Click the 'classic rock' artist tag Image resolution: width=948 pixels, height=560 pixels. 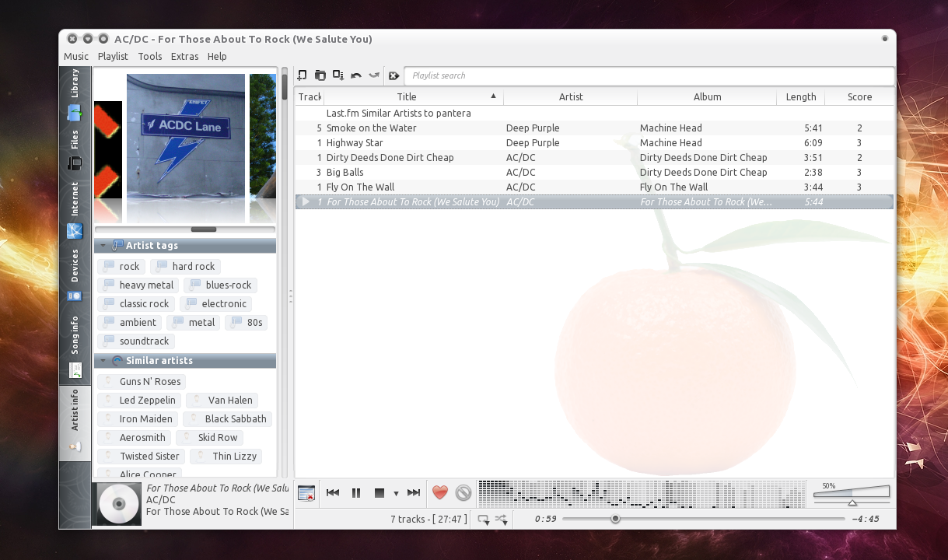135,304
